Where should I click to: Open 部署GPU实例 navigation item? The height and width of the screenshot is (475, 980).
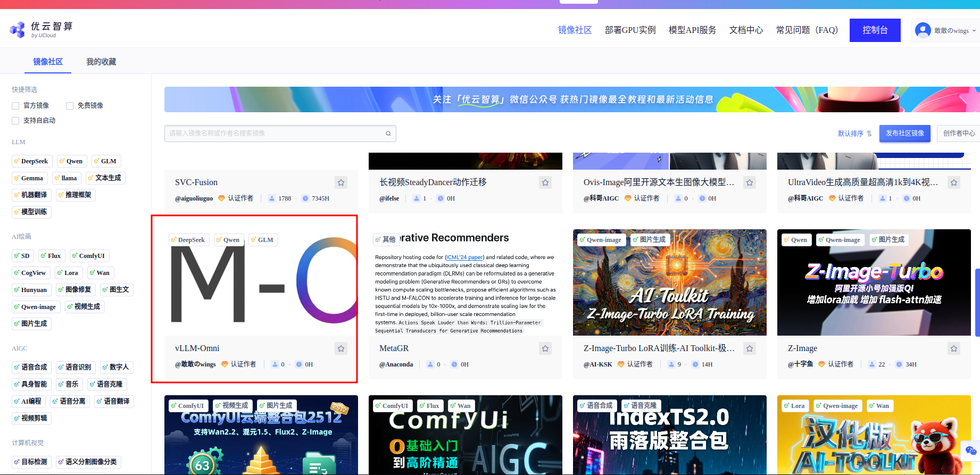point(630,30)
